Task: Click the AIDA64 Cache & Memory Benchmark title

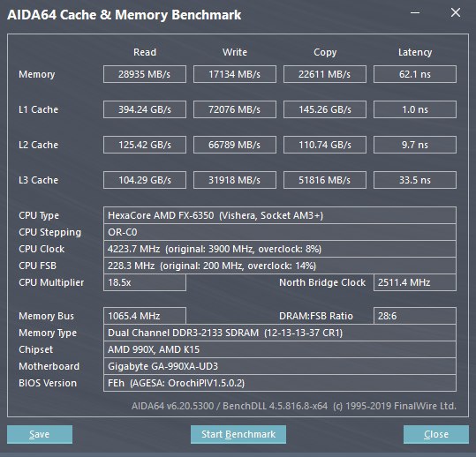Action: click(x=125, y=15)
